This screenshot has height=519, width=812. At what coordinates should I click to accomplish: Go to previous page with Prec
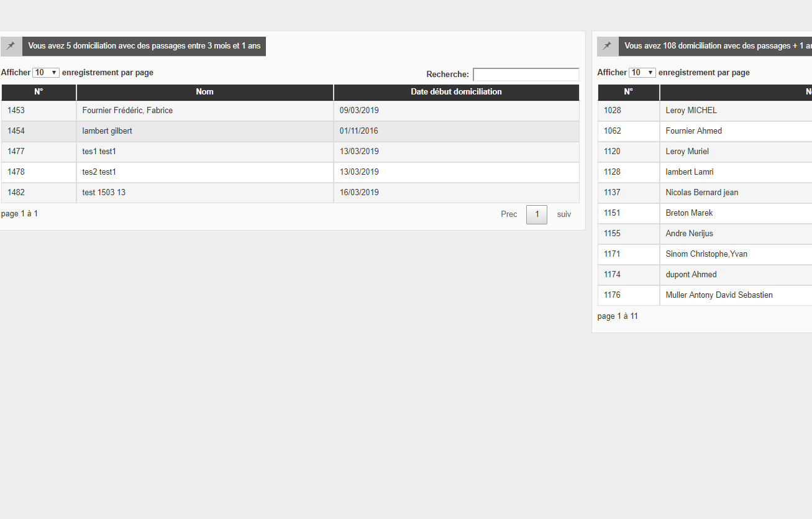[509, 214]
